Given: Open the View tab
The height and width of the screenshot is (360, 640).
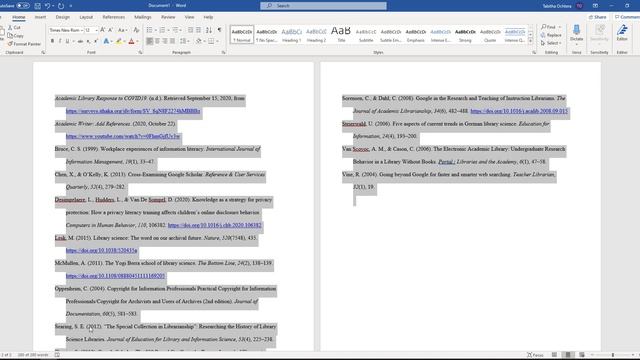Looking at the screenshot, I should 189,17.
